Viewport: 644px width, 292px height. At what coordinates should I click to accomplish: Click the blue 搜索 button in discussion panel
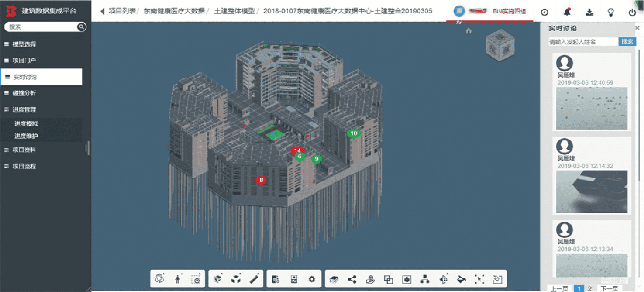[x=627, y=42]
